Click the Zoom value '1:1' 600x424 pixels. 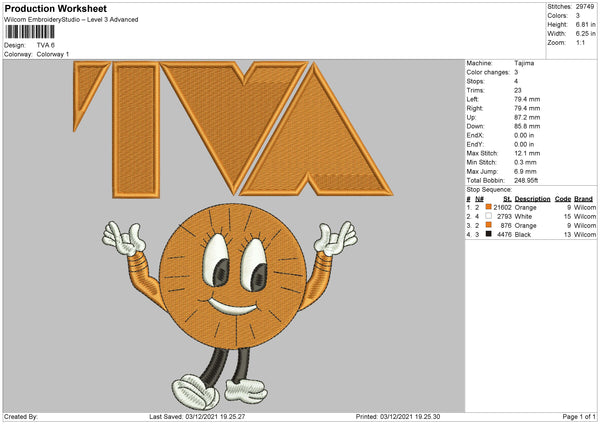click(580, 42)
